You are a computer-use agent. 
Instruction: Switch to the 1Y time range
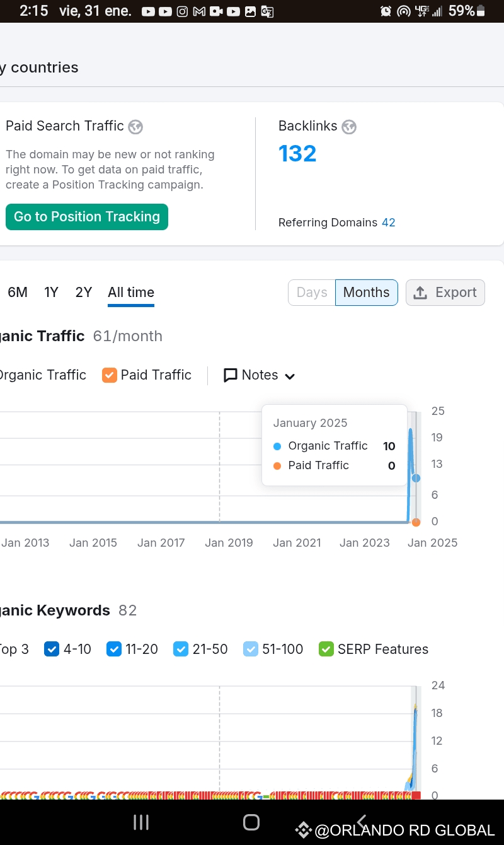51,293
